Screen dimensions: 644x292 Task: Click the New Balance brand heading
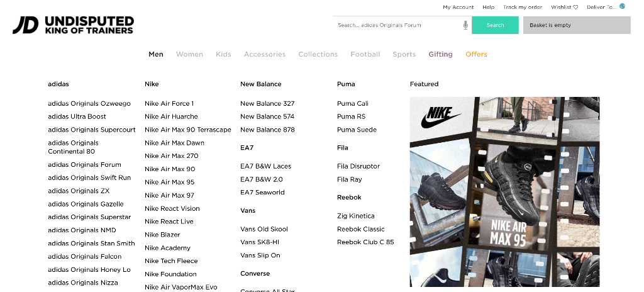(x=261, y=84)
